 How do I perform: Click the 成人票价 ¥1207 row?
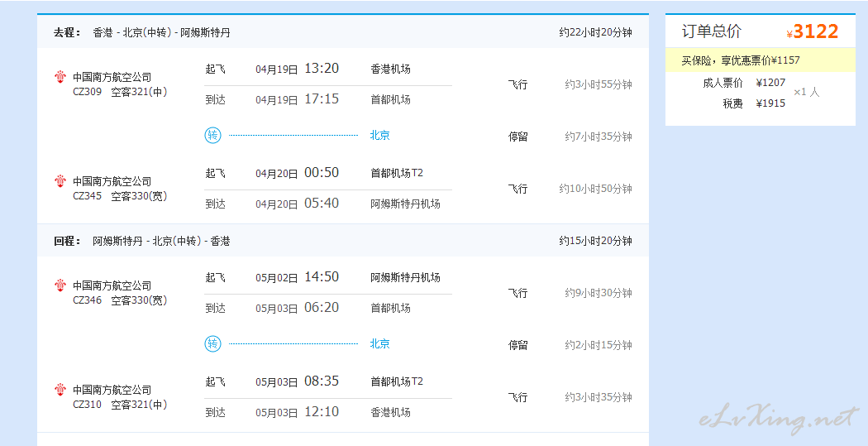(744, 83)
